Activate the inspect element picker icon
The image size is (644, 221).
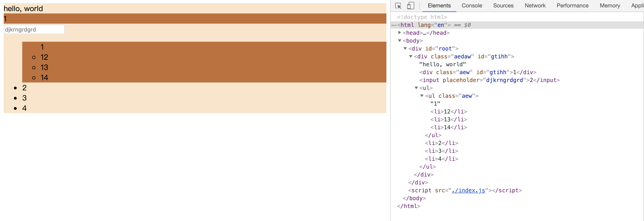pos(398,6)
